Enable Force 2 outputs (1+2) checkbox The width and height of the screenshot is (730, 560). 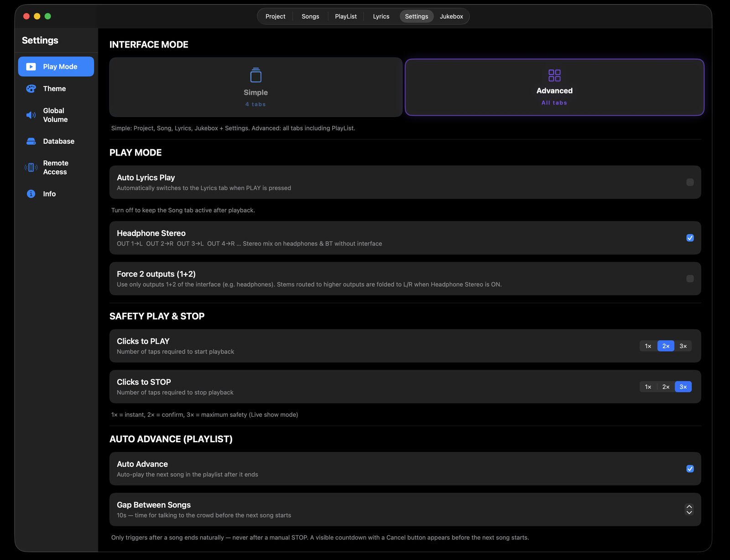(690, 278)
